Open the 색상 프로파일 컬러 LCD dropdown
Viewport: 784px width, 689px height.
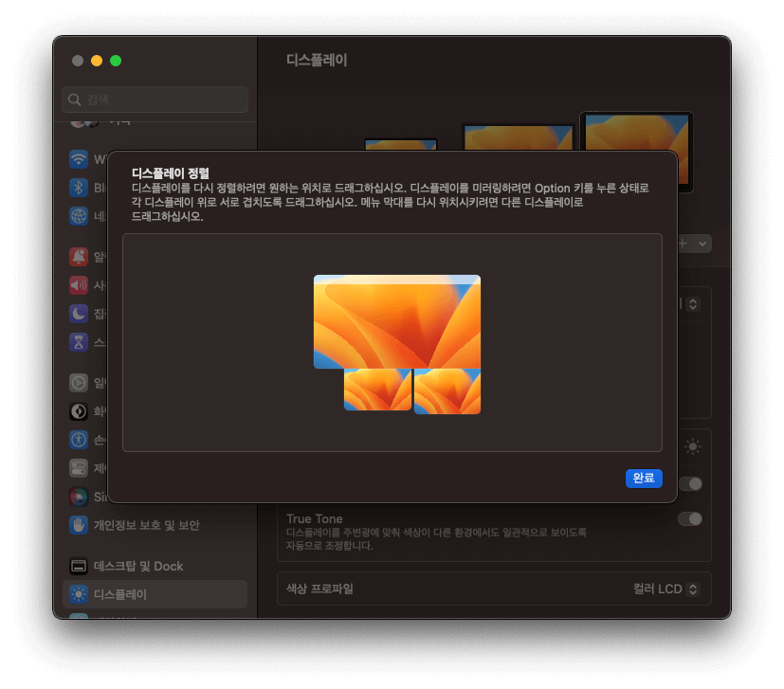coord(666,589)
